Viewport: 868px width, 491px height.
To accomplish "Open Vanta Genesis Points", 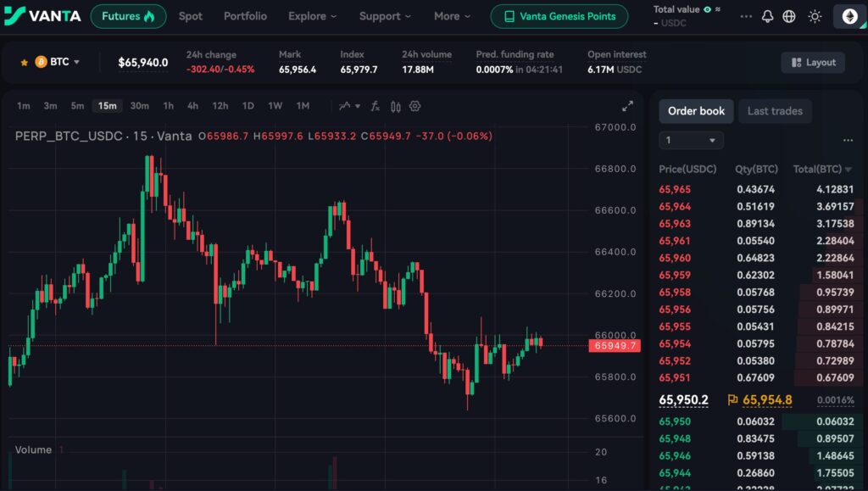I will (559, 16).
